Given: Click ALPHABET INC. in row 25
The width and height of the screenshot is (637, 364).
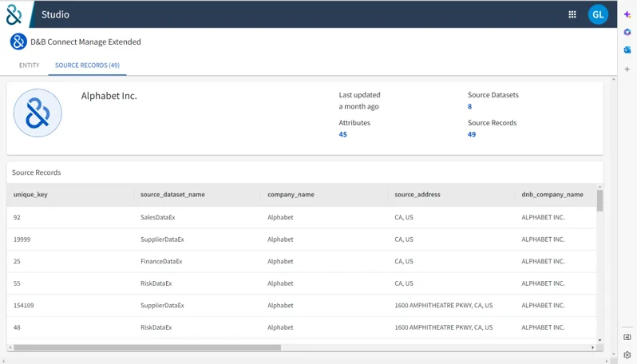Looking at the screenshot, I should [543, 261].
